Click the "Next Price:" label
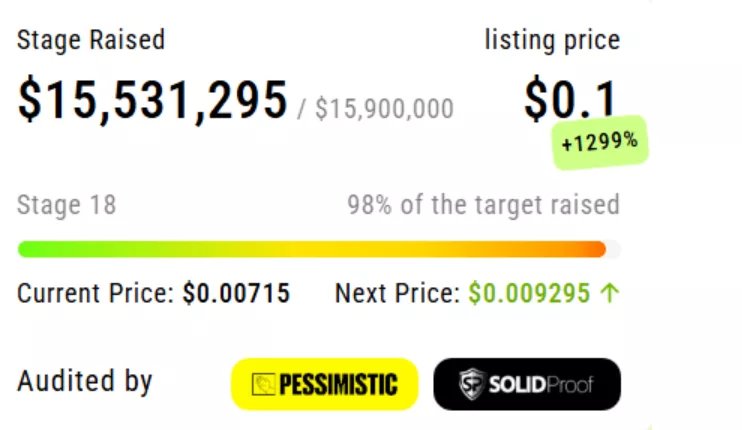This screenshot has width=742, height=430. [x=397, y=294]
